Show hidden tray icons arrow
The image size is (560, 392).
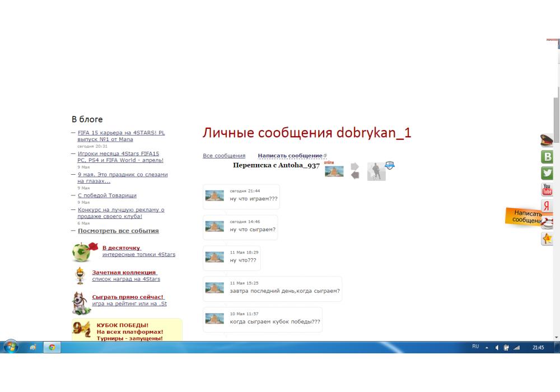pyautogui.click(x=487, y=348)
